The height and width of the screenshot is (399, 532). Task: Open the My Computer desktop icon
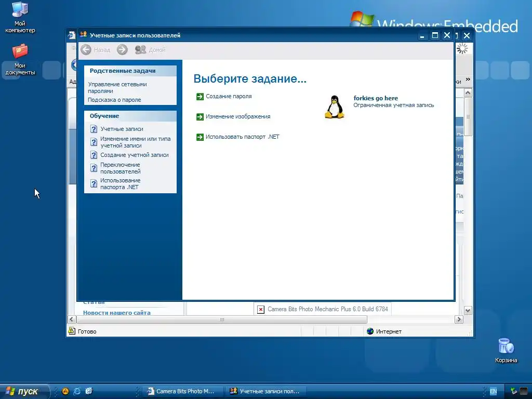(x=20, y=17)
